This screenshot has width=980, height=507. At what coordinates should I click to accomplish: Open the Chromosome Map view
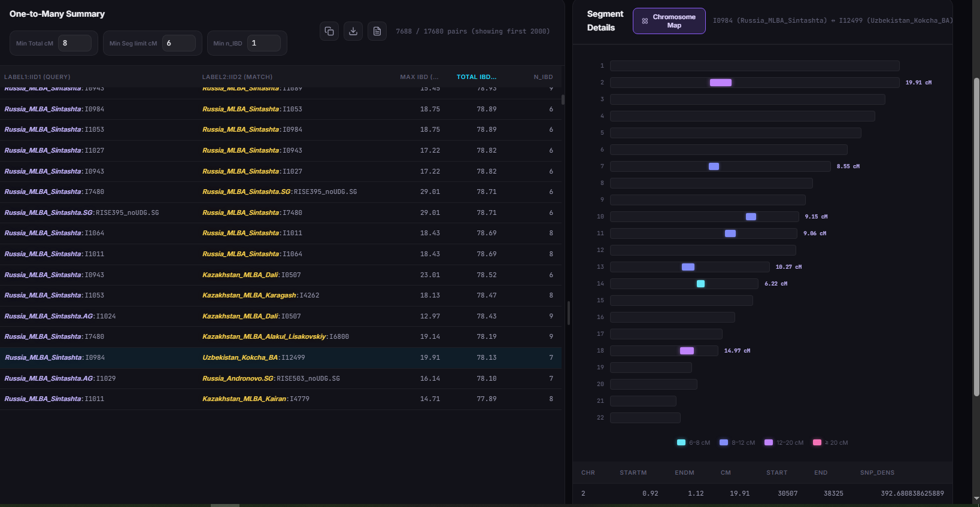click(x=669, y=21)
